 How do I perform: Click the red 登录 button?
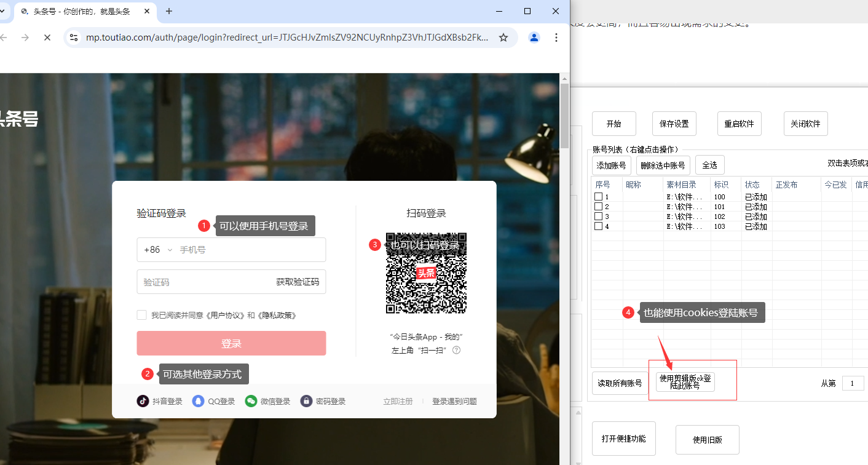231,343
